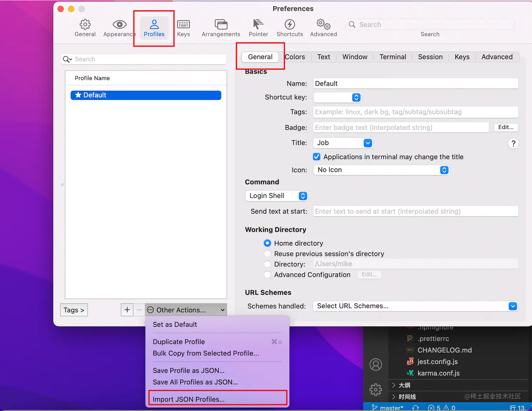The image size is (532, 411).
Task: Click the Directory path field /Users/mike
Action: [416, 264]
